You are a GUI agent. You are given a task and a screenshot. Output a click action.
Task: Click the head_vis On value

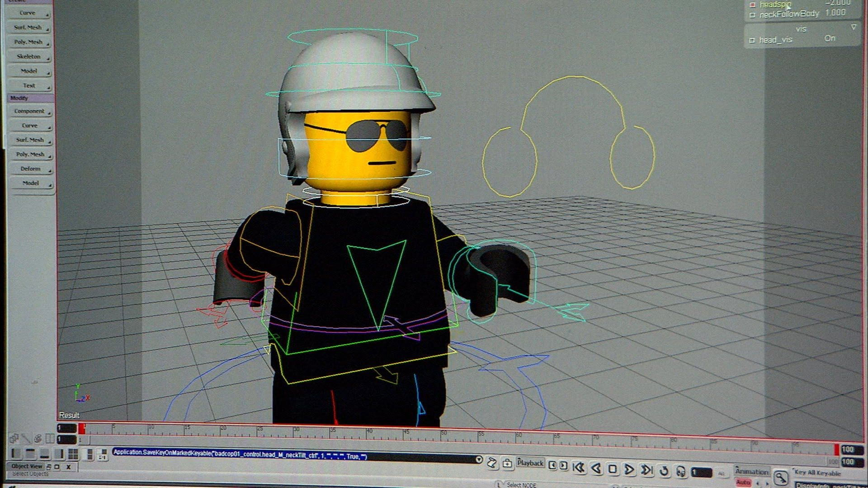coord(830,39)
